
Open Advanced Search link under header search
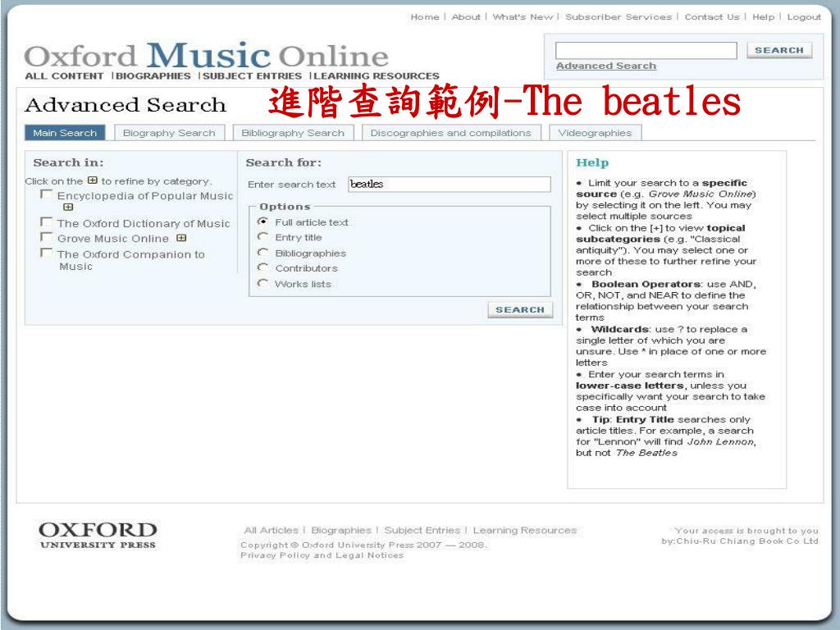(x=606, y=66)
